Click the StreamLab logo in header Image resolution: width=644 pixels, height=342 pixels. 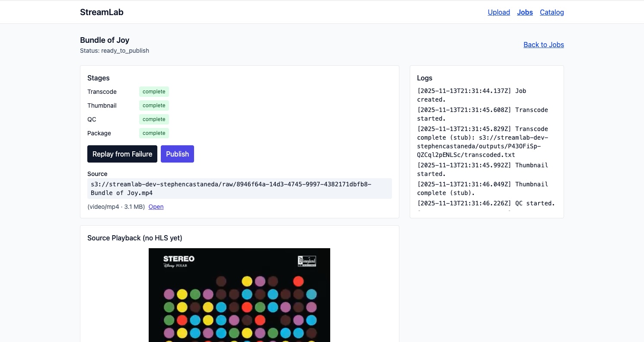(102, 12)
